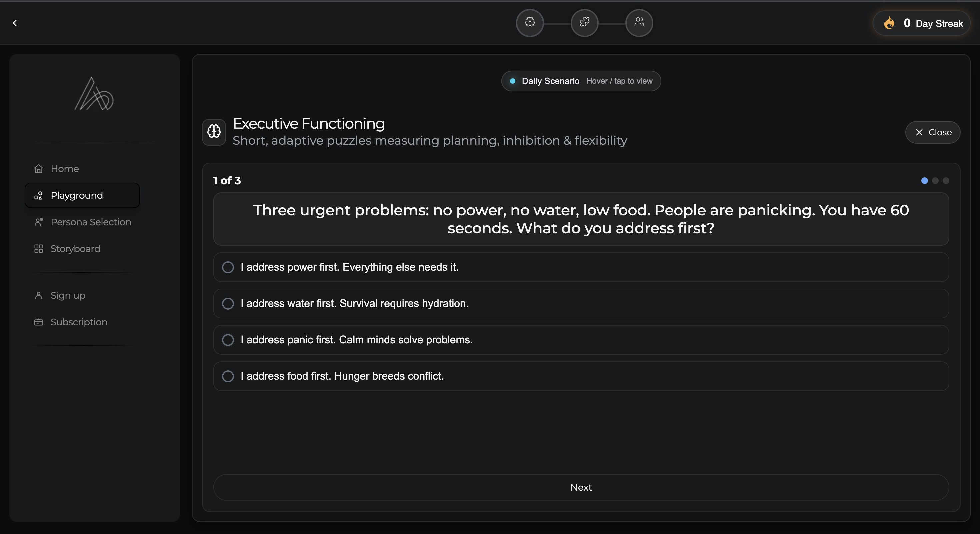Open the Daily Scenario hover badge
Viewport: 980px width, 534px height.
coord(581,81)
